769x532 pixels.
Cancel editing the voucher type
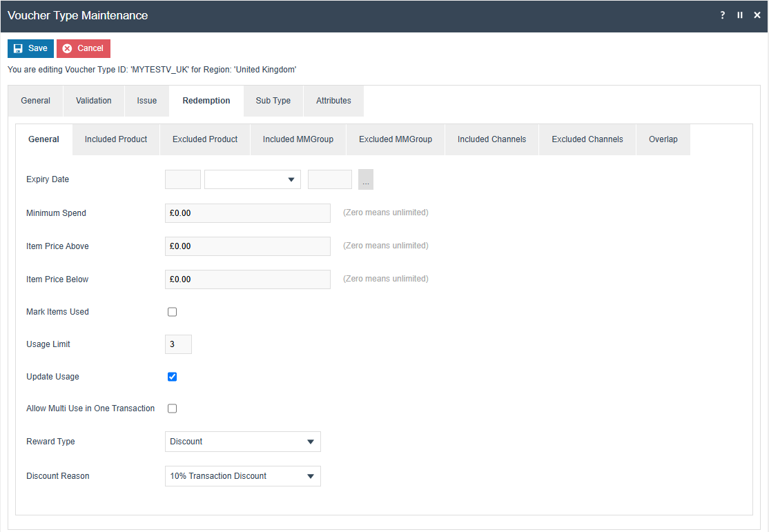click(x=84, y=48)
